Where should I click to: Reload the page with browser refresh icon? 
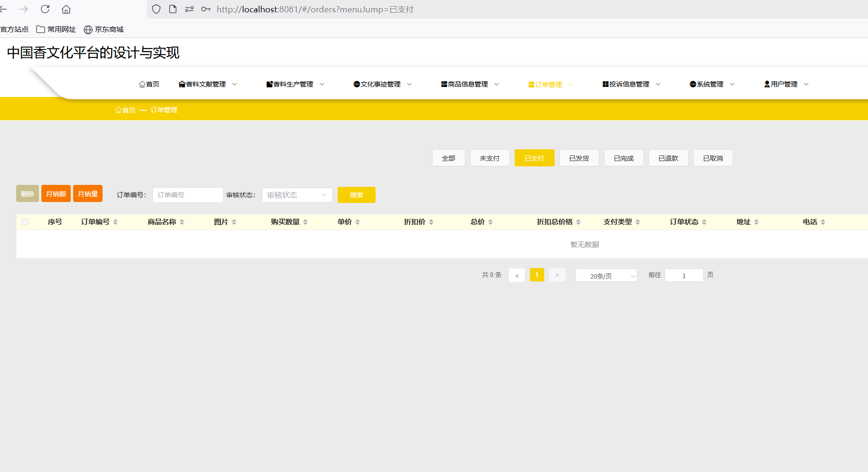tap(45, 9)
